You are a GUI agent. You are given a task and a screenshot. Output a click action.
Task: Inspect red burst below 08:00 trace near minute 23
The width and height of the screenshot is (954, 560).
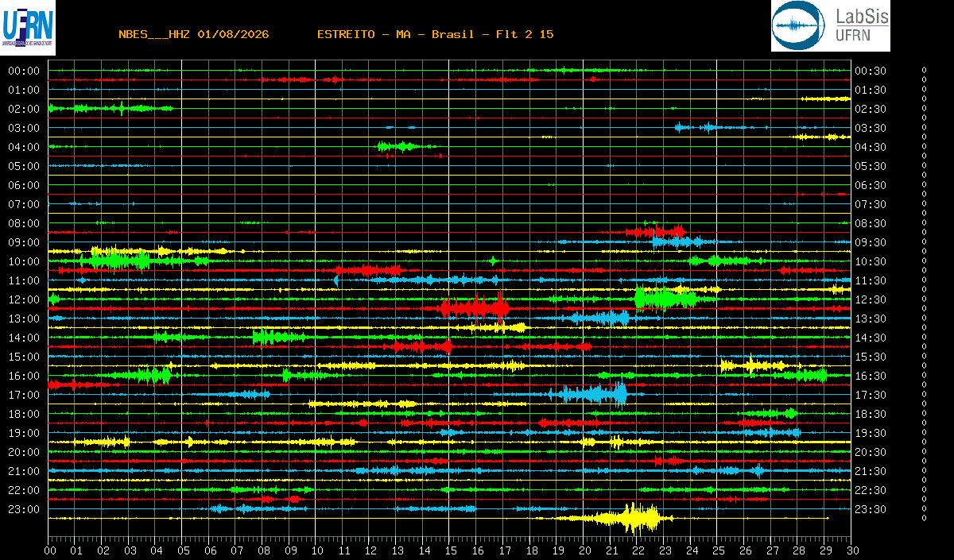(x=656, y=232)
